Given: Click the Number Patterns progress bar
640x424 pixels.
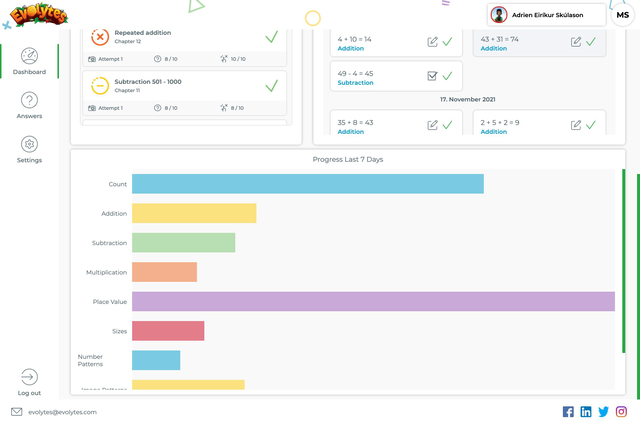Looking at the screenshot, I should (156, 360).
